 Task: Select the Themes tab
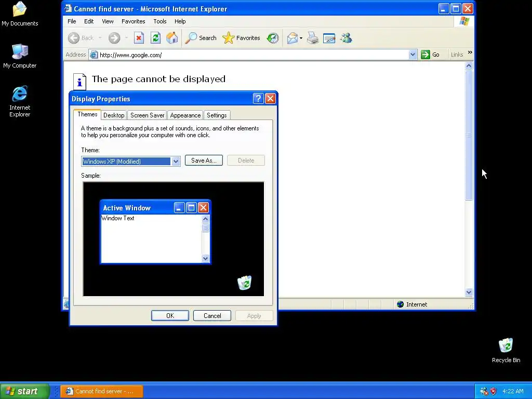(87, 114)
